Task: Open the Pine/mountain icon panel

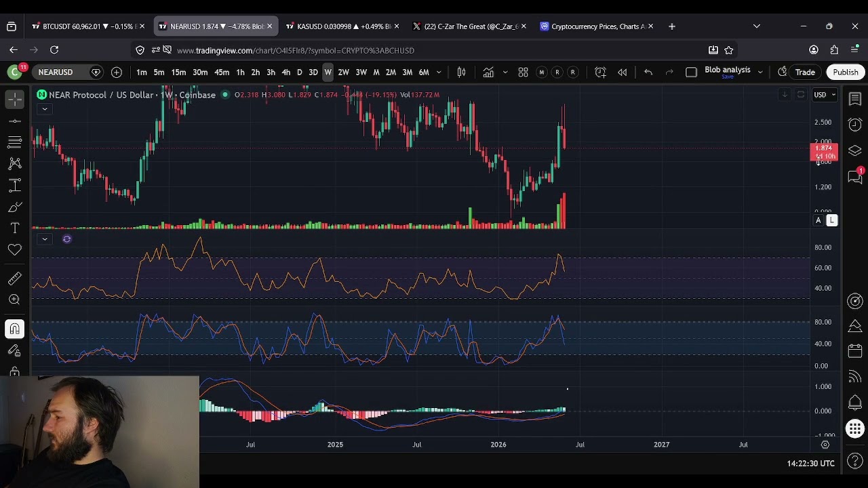Action: click(x=855, y=326)
